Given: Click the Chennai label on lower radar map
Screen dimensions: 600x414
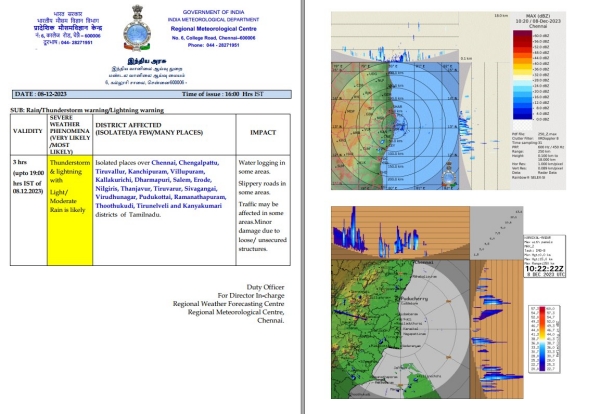Looking at the screenshot, I should click(424, 262).
